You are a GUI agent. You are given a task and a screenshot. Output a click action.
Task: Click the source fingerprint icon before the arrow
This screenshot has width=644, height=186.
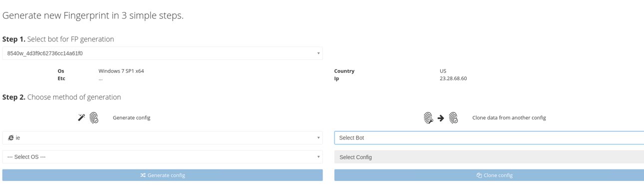pos(428,118)
